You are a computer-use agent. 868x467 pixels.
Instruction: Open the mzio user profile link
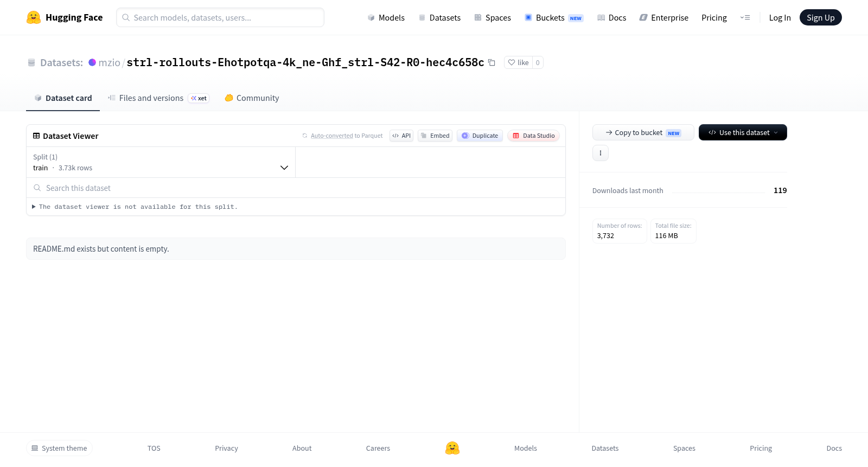tap(109, 62)
